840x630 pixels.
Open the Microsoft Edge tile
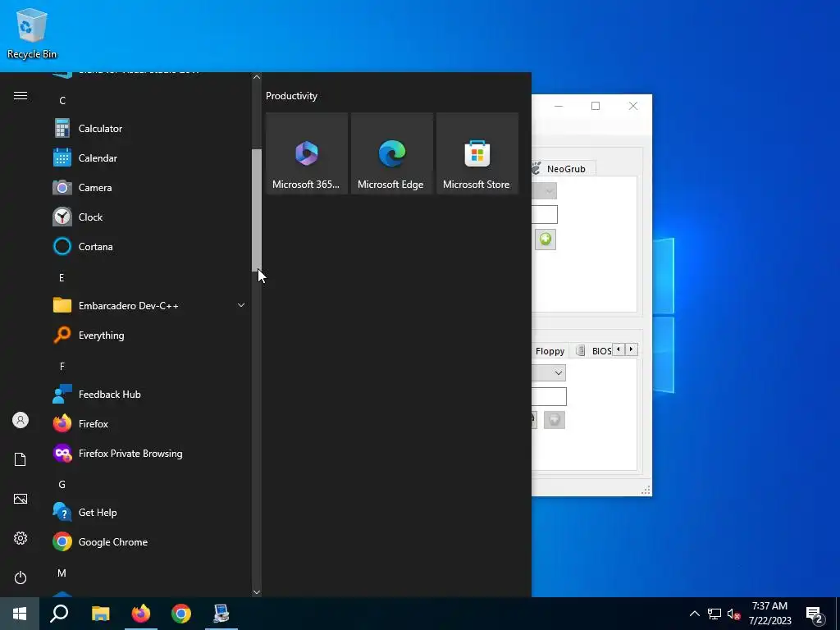[x=391, y=153]
